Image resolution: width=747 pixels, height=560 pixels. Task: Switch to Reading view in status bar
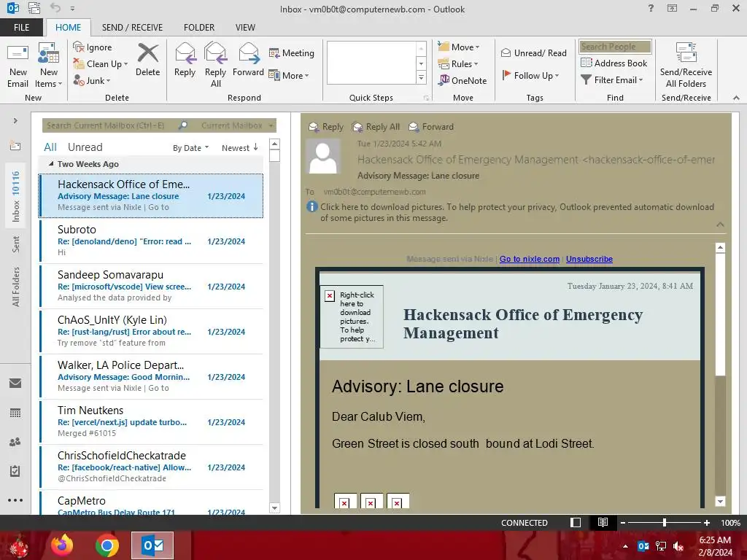pos(603,523)
